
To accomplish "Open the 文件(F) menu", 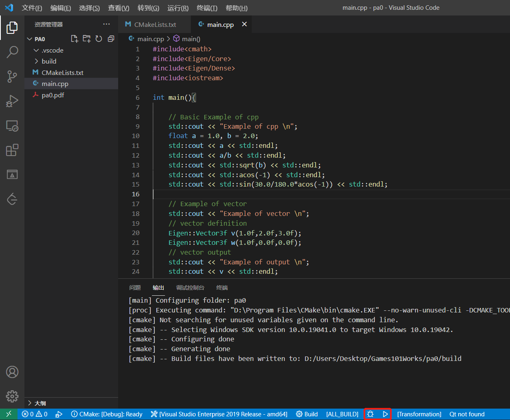I will [32, 8].
